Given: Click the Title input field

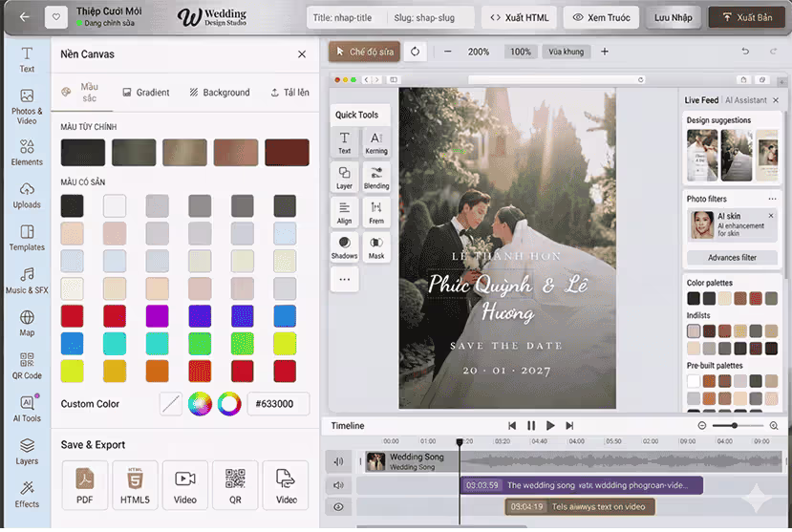Looking at the screenshot, I should (347, 17).
